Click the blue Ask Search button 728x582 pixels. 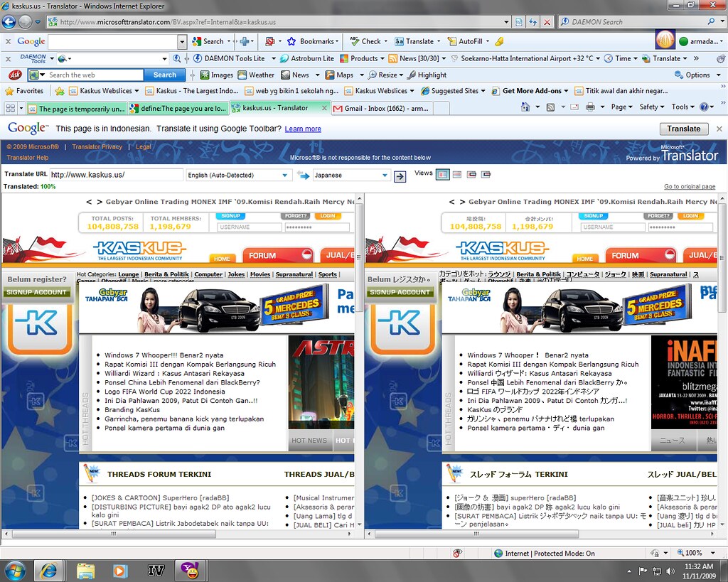pos(165,75)
